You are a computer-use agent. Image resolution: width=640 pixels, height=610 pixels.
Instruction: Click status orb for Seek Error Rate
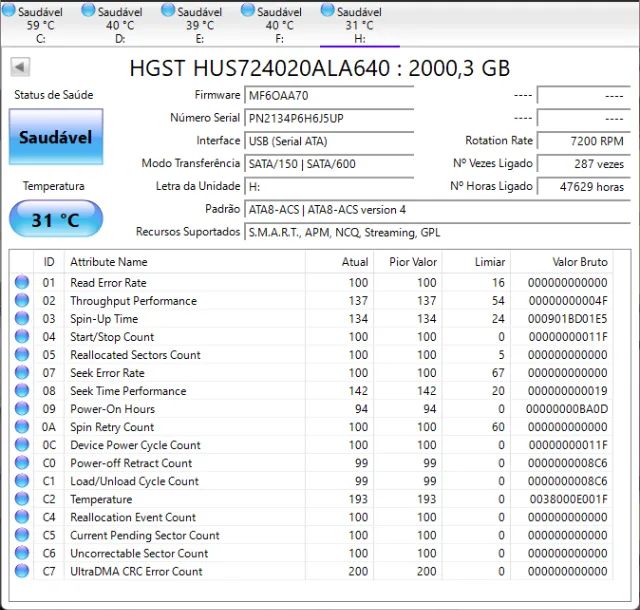click(22, 372)
